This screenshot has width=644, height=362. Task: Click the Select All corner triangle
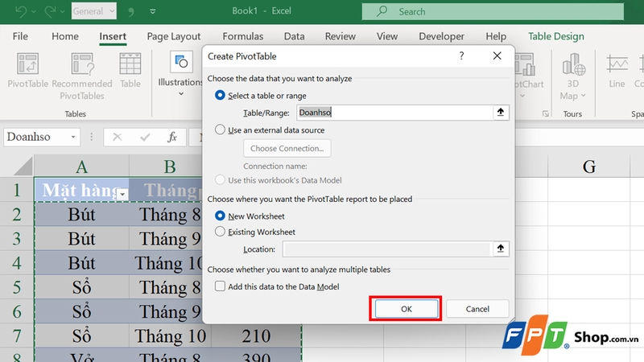point(23,167)
